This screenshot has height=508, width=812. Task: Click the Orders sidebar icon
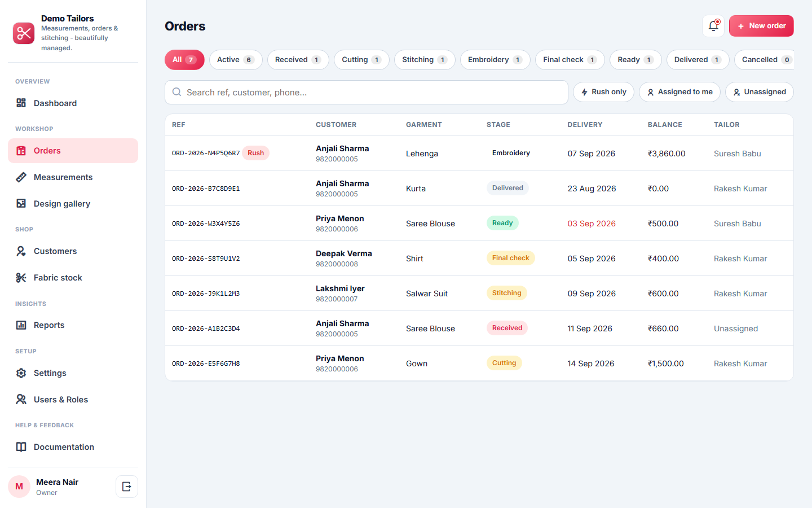pyautogui.click(x=21, y=151)
